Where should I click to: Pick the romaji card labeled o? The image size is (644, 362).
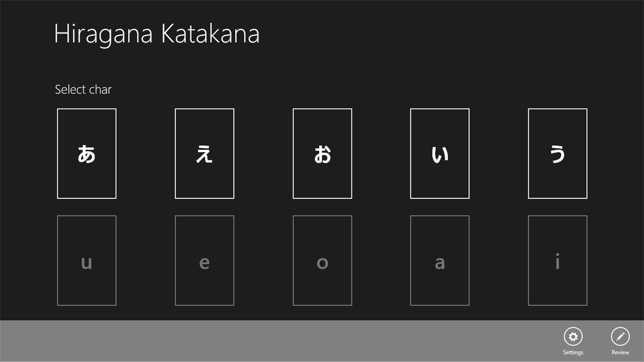[x=322, y=261]
